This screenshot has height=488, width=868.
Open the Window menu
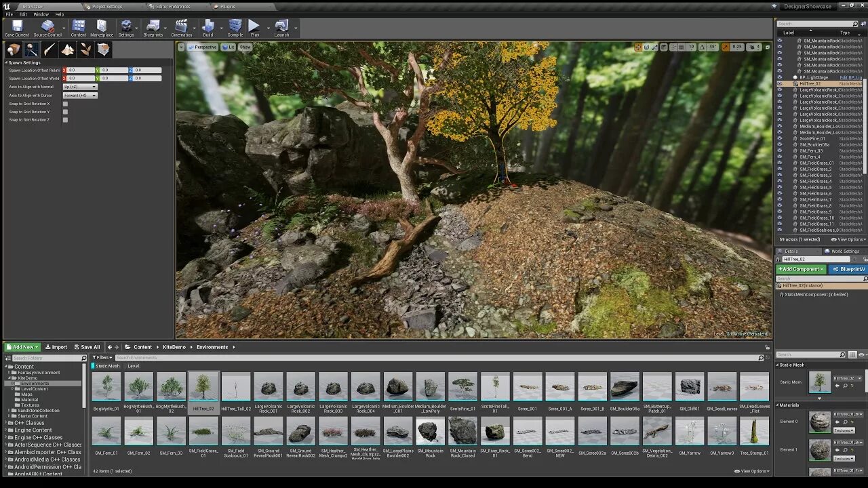pos(41,14)
